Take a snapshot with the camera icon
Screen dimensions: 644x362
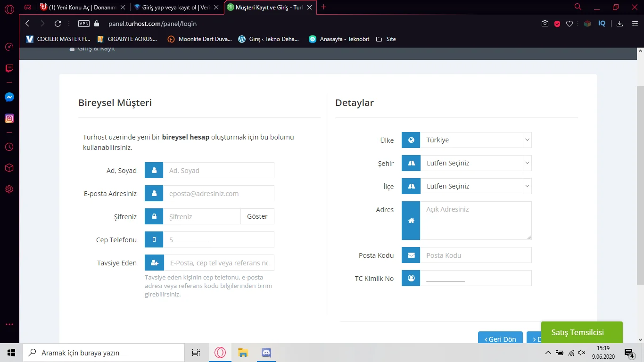(x=545, y=24)
